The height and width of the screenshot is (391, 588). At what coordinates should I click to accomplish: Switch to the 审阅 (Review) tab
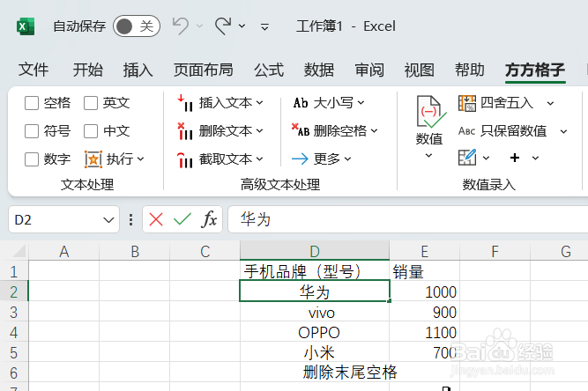(x=369, y=70)
